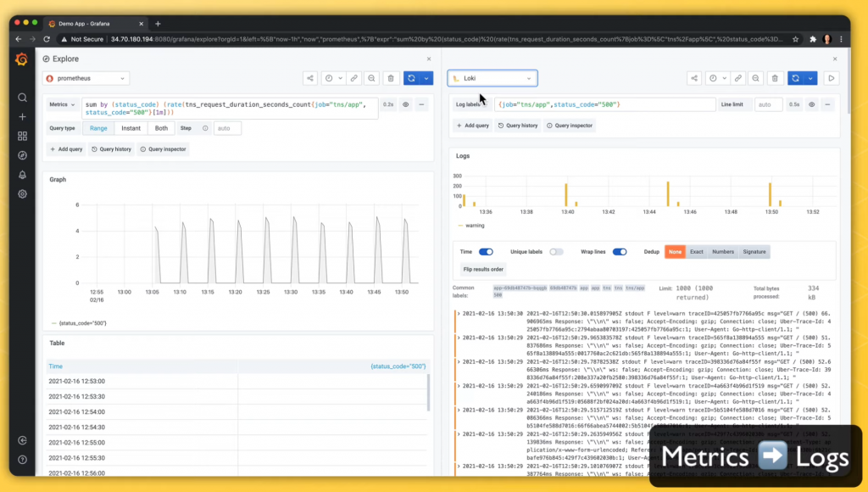Open the prometheus data source dropdown
The image size is (868, 492).
[86, 78]
